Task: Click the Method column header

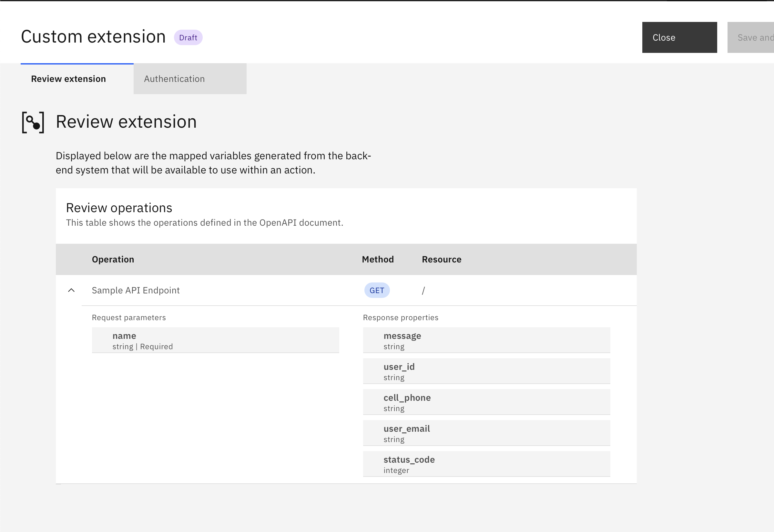Action: pos(378,259)
